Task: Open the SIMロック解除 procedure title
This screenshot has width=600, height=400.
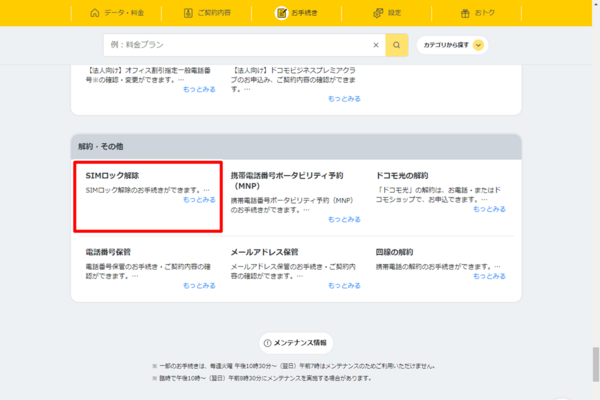Action: click(x=112, y=176)
